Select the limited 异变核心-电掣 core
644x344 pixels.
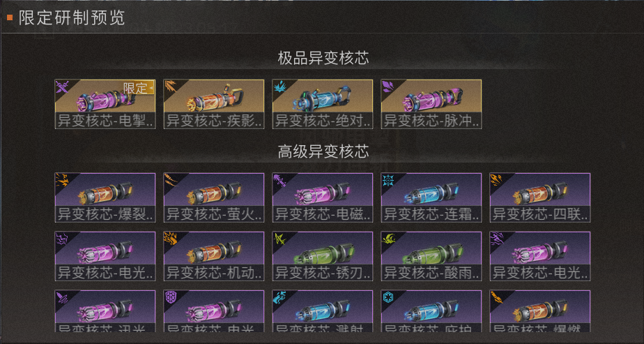pyautogui.click(x=105, y=104)
